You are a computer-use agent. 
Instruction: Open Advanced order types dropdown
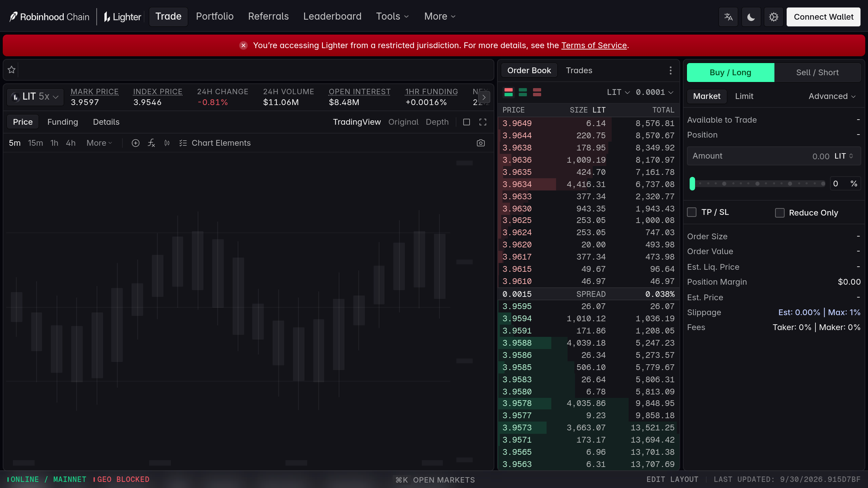coord(832,96)
